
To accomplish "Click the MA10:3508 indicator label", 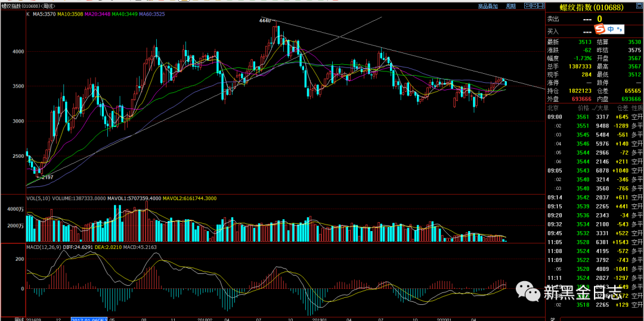I will (x=70, y=14).
